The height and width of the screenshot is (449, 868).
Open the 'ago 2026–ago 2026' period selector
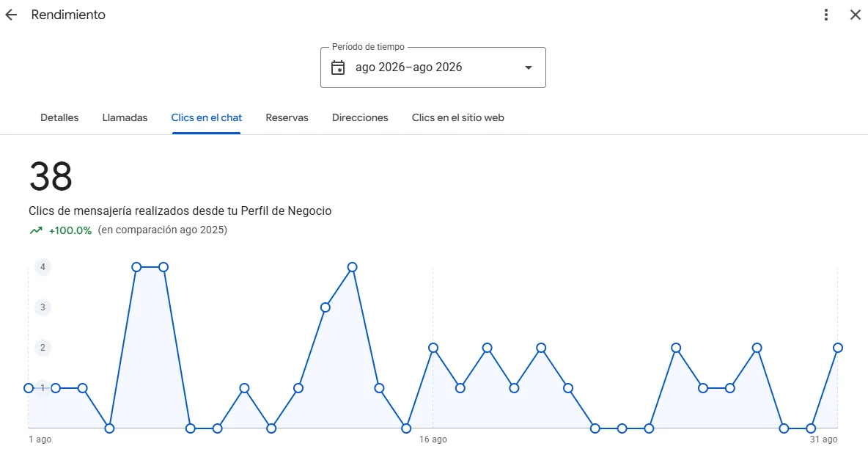click(433, 67)
